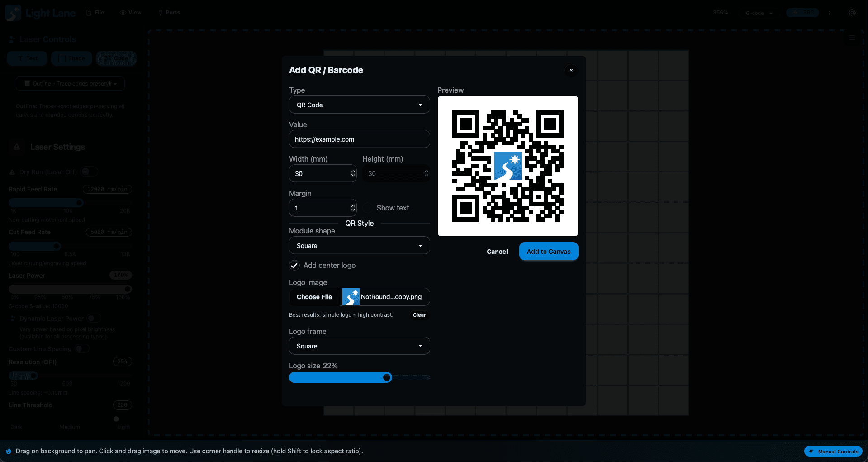
Task: Click the three-dot more options icon
Action: click(830, 13)
